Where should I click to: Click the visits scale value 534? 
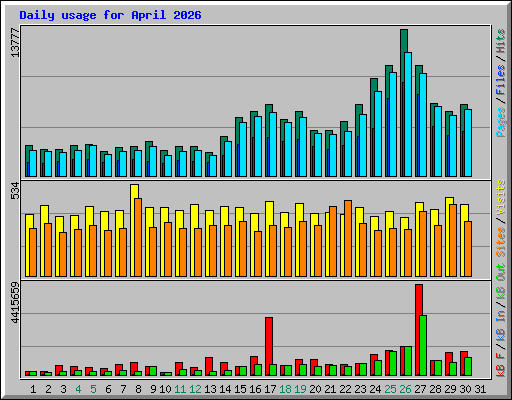[15, 190]
